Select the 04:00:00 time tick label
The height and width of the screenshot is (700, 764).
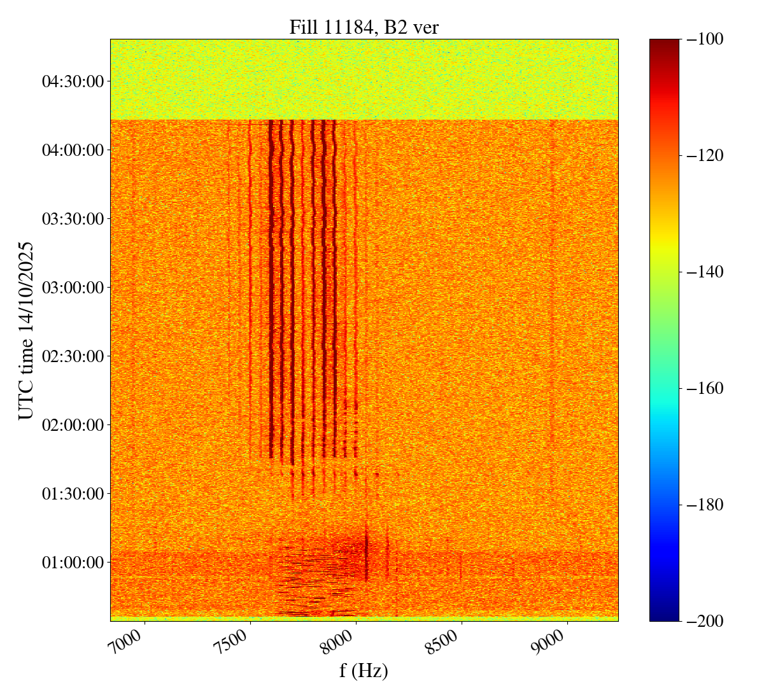[72, 150]
